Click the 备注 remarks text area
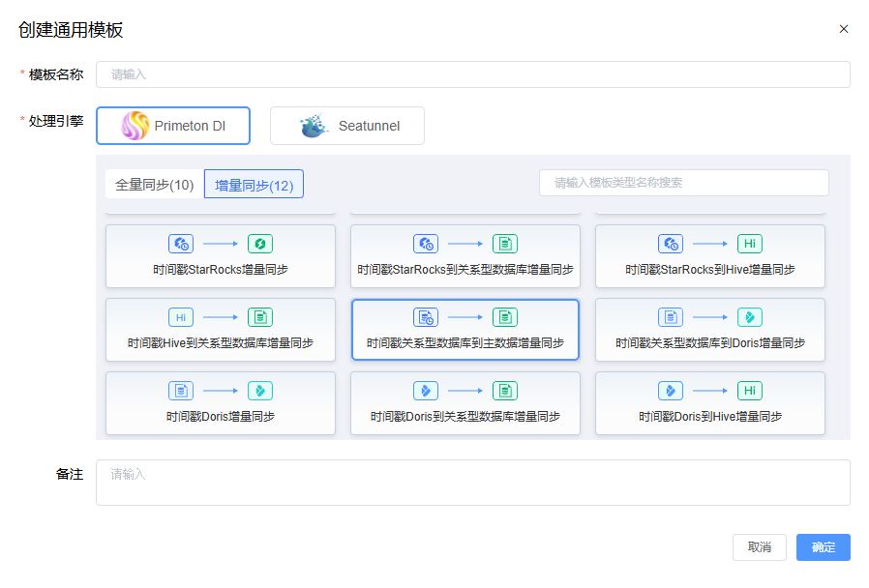The height and width of the screenshot is (588, 869). coord(471,482)
